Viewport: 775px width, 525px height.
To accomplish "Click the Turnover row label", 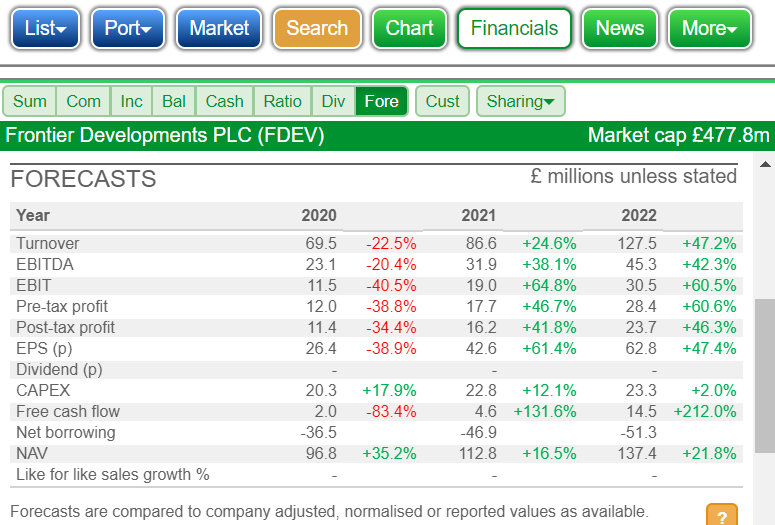I will 47,244.
